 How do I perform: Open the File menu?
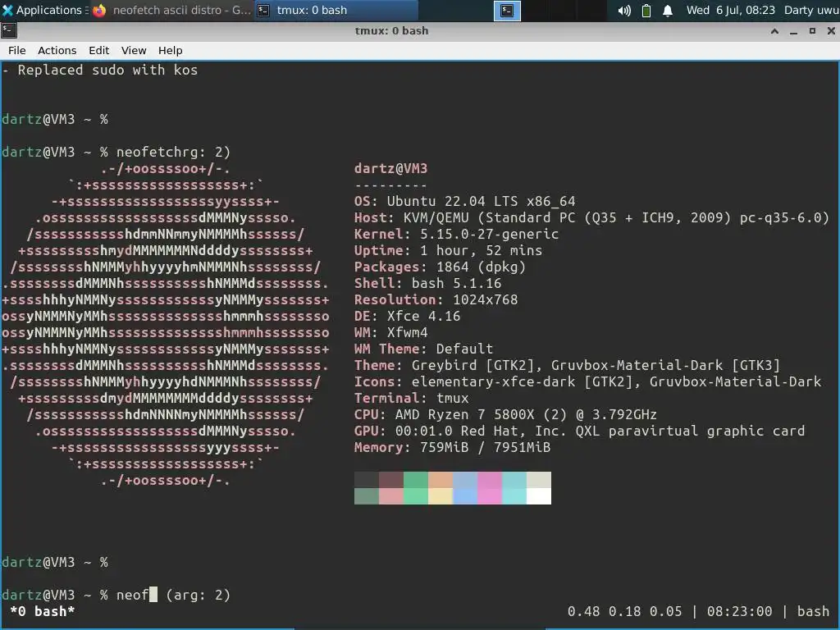click(16, 50)
